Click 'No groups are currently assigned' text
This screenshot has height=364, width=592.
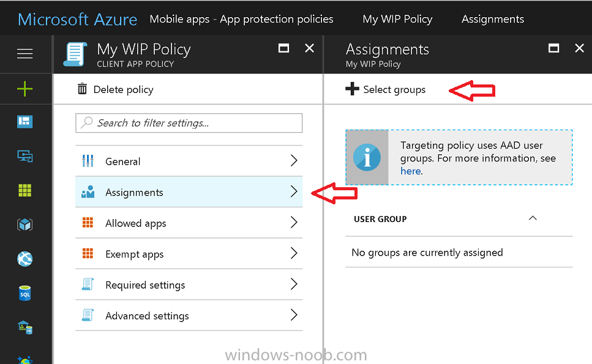[427, 252]
